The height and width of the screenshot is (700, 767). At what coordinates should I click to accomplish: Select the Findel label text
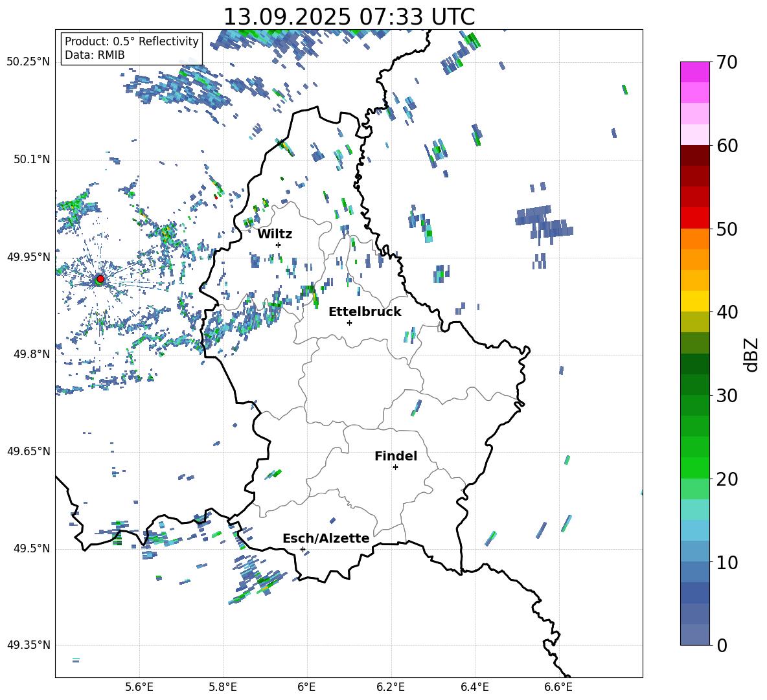pyautogui.click(x=395, y=456)
